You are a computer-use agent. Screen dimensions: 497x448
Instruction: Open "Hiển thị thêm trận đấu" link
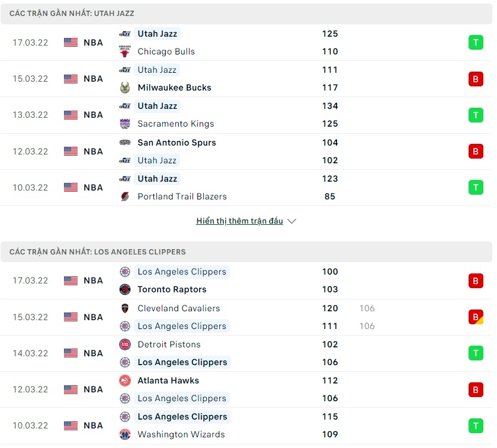tap(239, 221)
